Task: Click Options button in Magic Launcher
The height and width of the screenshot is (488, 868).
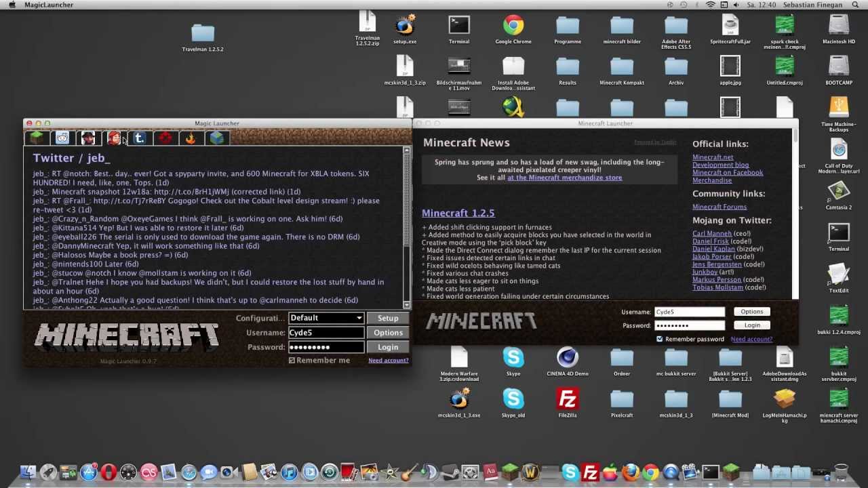Action: click(388, 333)
